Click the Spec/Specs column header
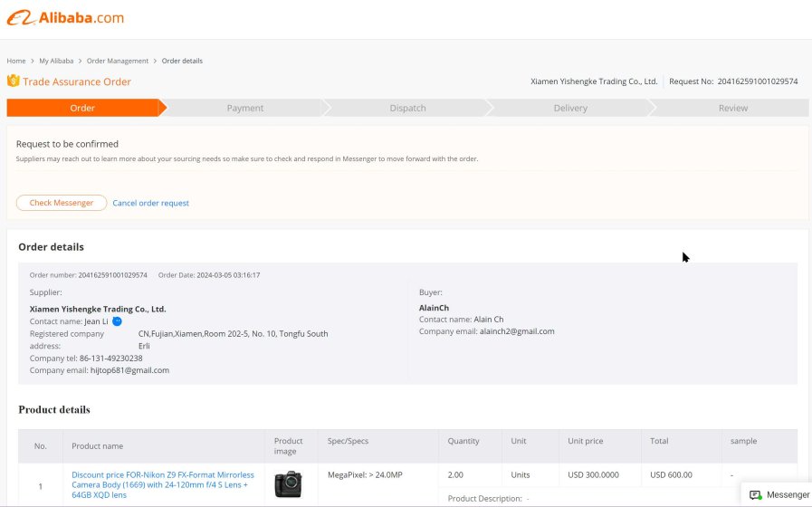The image size is (812, 507). [x=348, y=441]
